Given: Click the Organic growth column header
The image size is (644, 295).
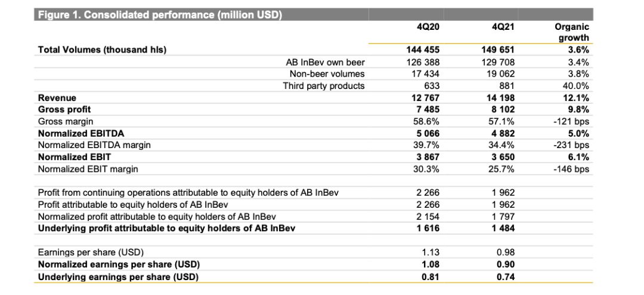Looking at the screenshot, I should coord(572,32).
